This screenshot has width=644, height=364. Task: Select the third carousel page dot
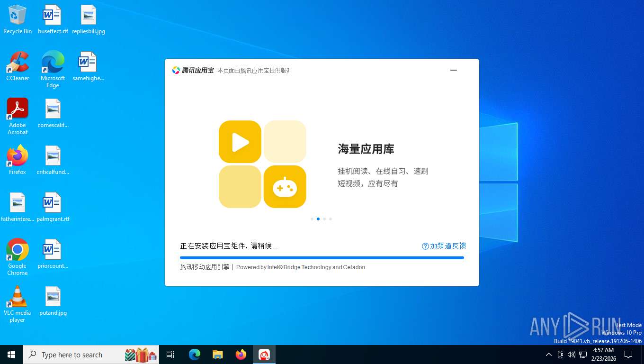pos(324,219)
